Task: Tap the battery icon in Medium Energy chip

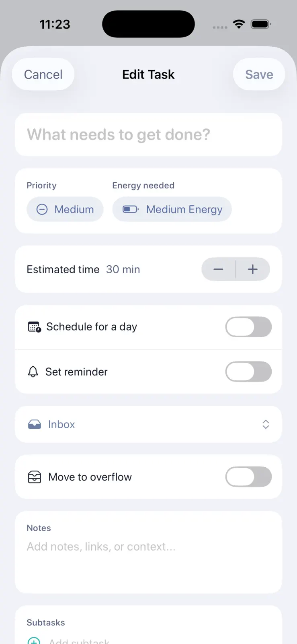Action: click(x=131, y=209)
